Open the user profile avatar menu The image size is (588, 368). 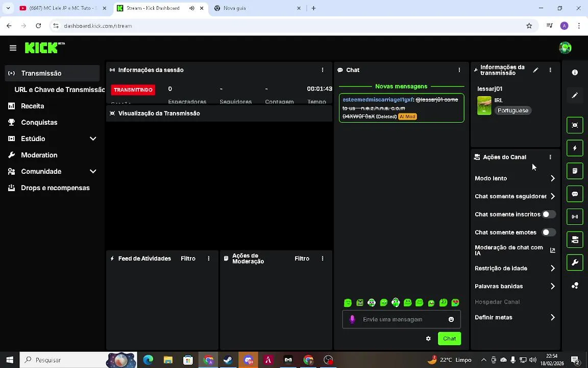click(565, 48)
